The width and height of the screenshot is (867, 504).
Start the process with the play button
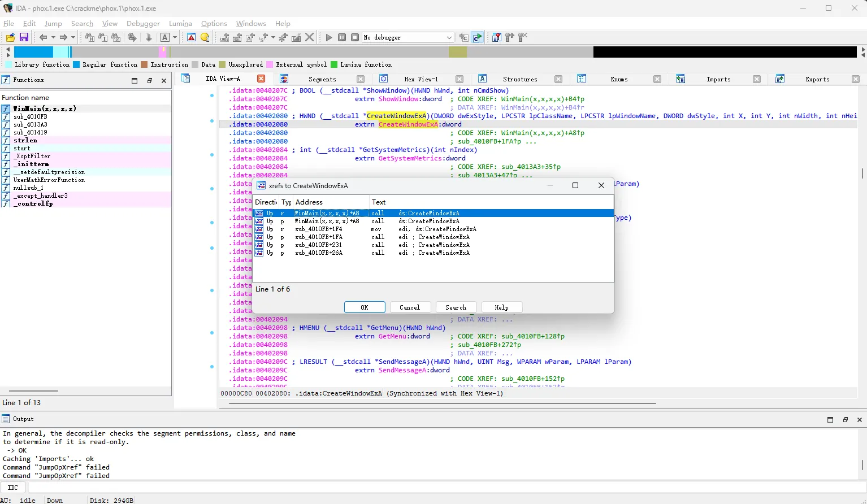pyautogui.click(x=329, y=37)
